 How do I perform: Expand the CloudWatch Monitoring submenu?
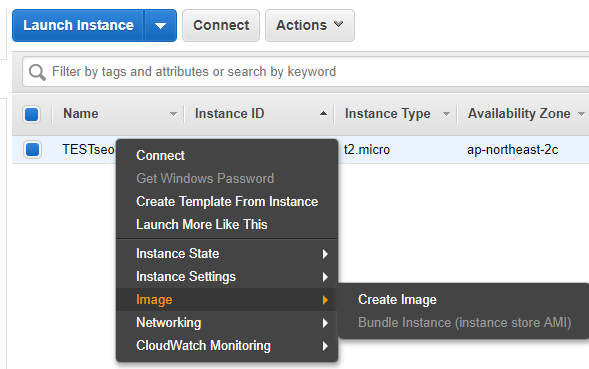tap(227, 346)
